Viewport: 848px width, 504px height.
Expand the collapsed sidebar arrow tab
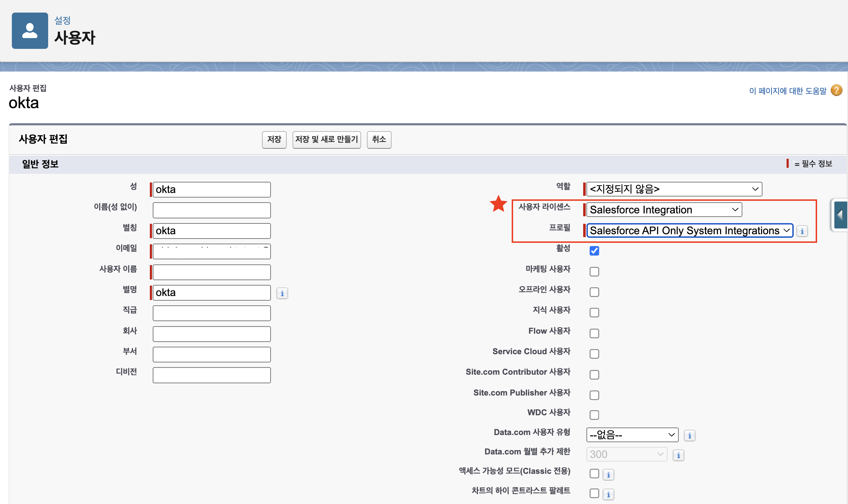tap(840, 215)
